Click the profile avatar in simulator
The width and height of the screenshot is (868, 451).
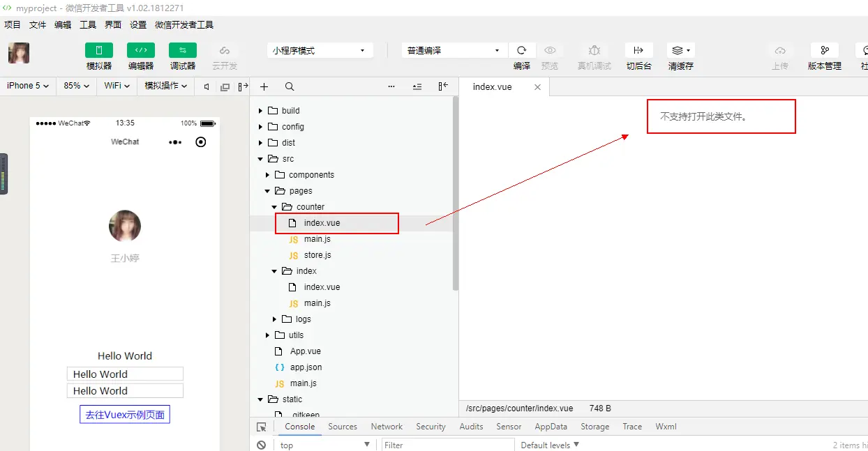[125, 226]
